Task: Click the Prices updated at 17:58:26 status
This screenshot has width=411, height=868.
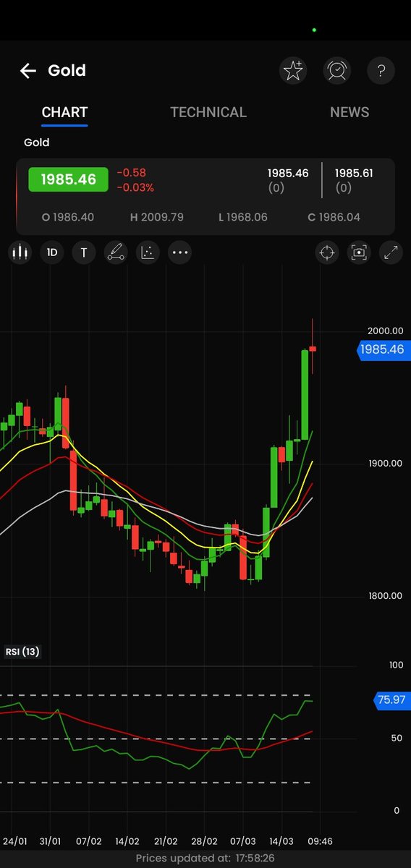Action: pyautogui.click(x=205, y=858)
